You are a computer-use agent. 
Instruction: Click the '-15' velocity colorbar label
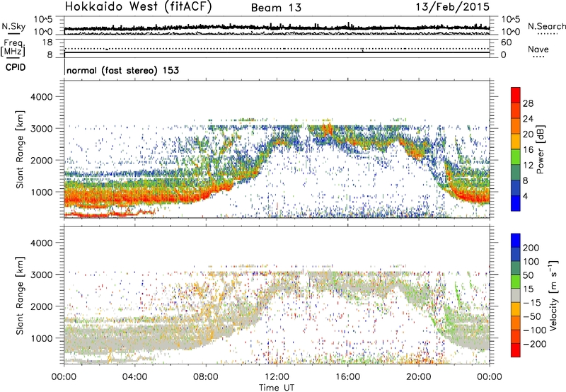(x=532, y=302)
